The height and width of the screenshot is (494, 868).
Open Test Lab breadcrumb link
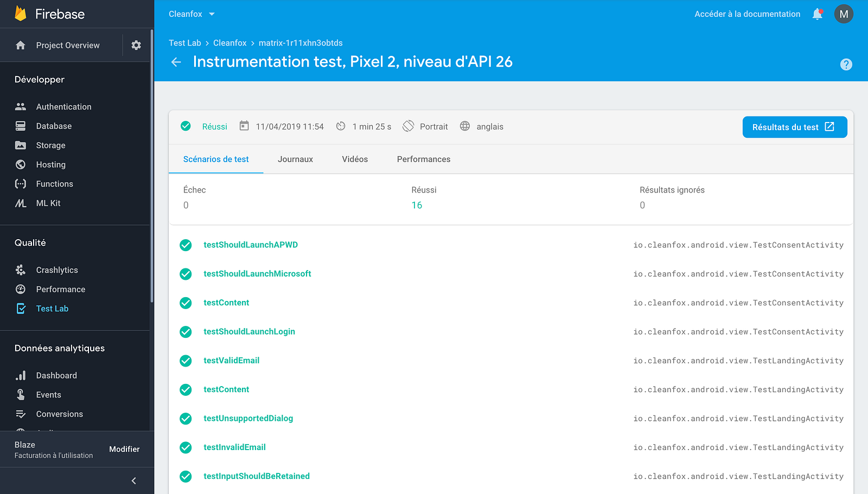coord(184,43)
